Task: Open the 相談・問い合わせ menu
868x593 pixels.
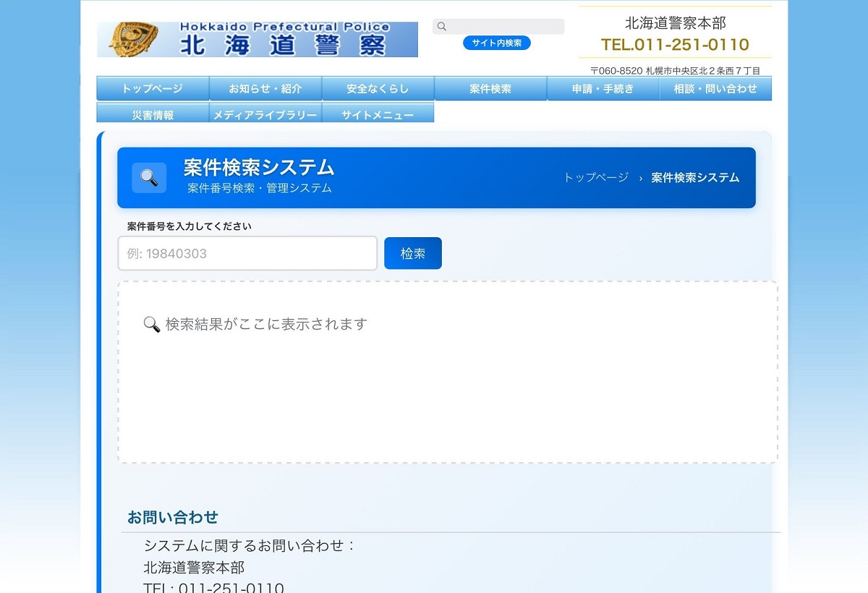Action: tap(715, 88)
